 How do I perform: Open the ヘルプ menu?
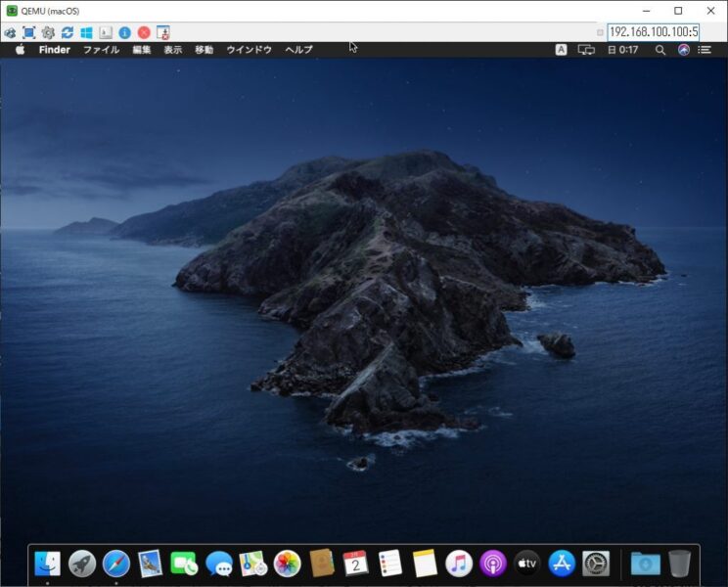pos(298,50)
